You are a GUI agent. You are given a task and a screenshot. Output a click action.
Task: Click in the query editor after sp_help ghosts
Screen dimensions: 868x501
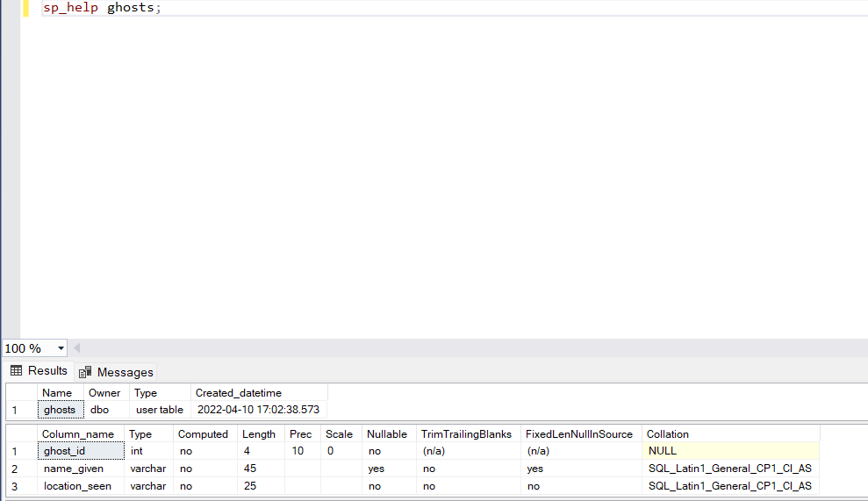(162, 8)
